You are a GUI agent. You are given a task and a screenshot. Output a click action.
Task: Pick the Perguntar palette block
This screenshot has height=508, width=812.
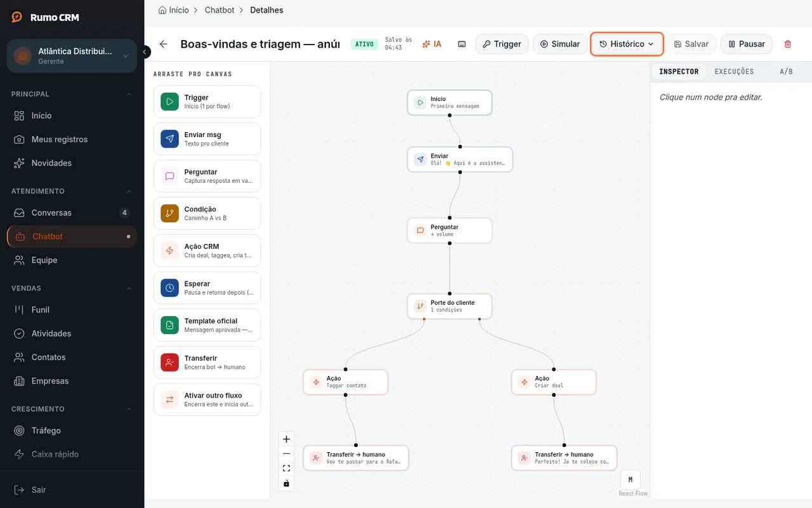pyautogui.click(x=207, y=176)
